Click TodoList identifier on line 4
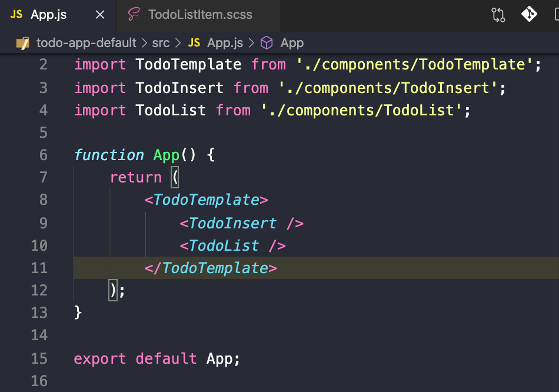559x392 pixels. 171,111
